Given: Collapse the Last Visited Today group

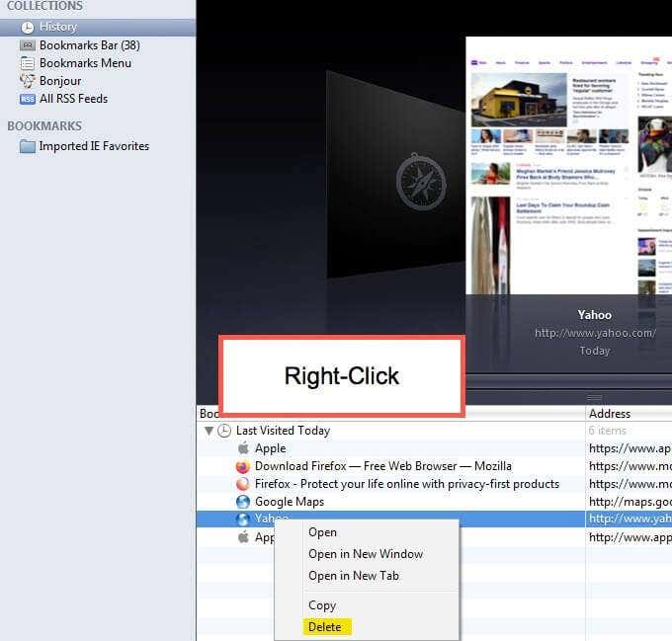Looking at the screenshot, I should click(209, 431).
